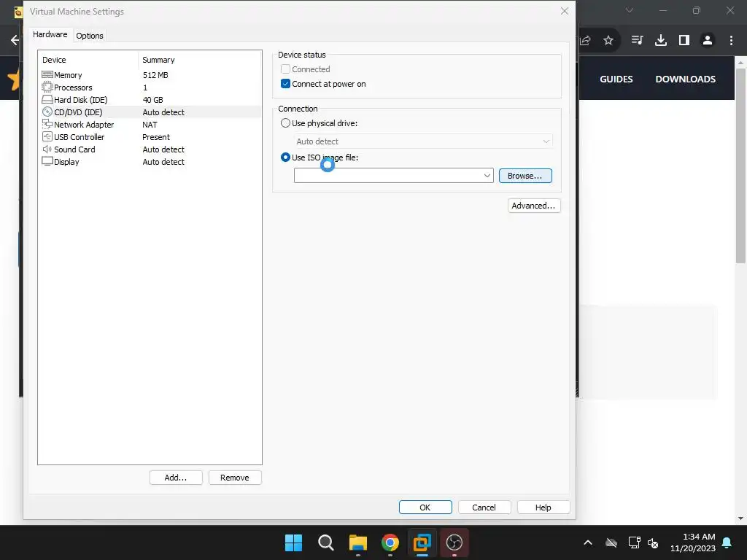Open browser three-dot menu
Image resolution: width=747 pixels, height=560 pixels.
click(x=731, y=41)
